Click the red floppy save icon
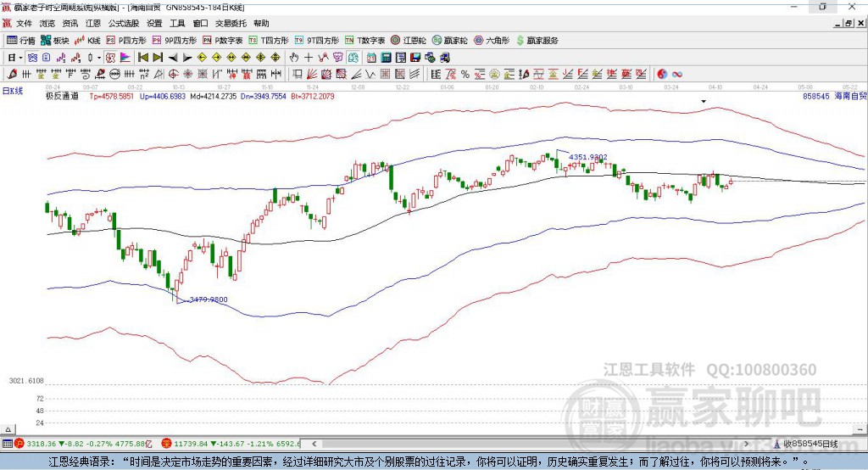 click(415, 58)
